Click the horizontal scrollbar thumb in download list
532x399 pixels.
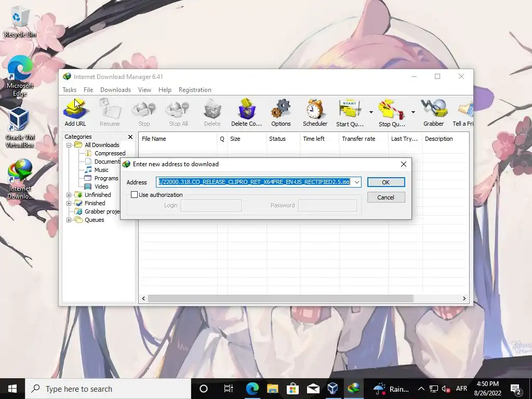point(281,299)
